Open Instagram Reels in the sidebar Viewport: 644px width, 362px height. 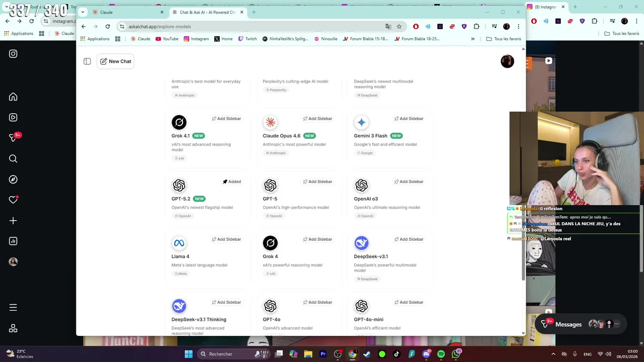click(x=13, y=117)
